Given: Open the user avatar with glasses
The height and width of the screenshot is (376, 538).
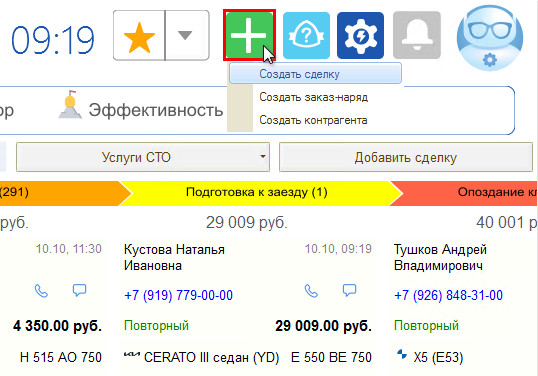Looking at the screenshot, I should [490, 38].
